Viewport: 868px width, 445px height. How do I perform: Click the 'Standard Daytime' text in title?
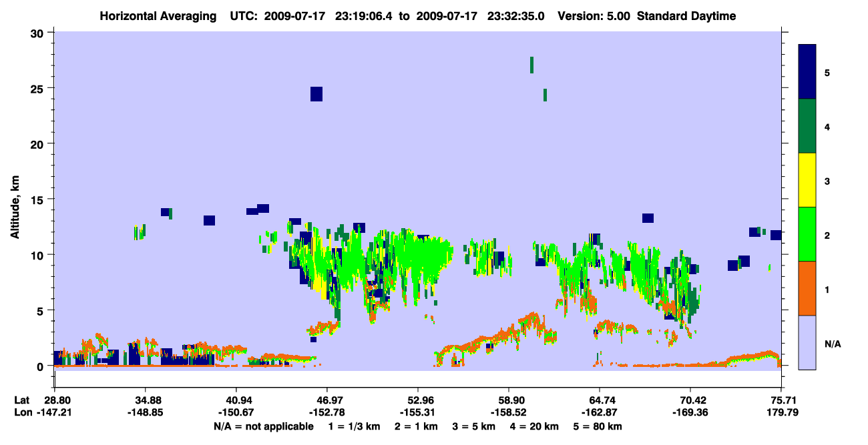tap(686, 16)
